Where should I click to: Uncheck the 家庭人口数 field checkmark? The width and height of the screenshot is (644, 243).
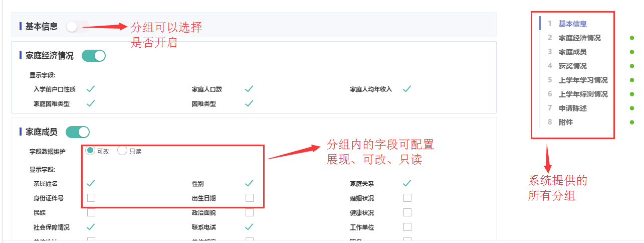(249, 89)
